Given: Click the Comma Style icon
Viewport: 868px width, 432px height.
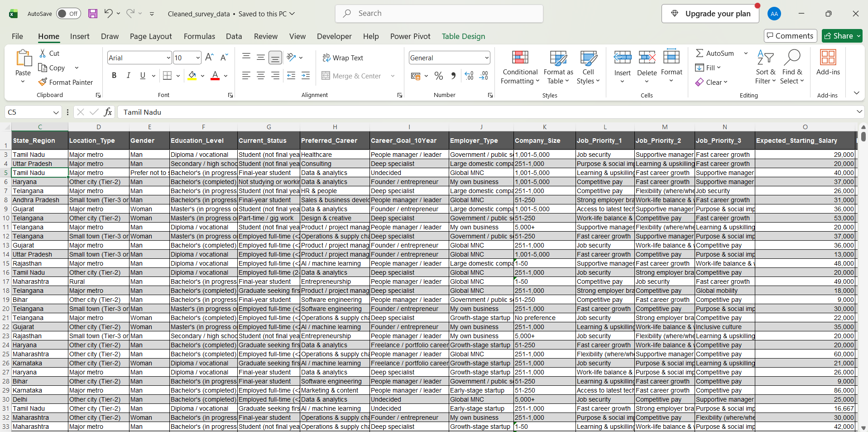Looking at the screenshot, I should click(453, 76).
